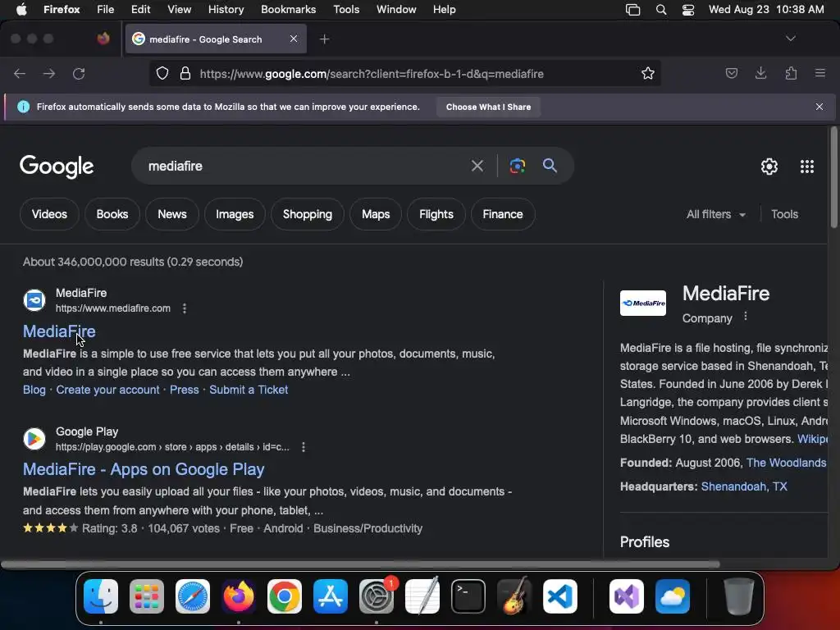The height and width of the screenshot is (630, 840).
Task: Open Visual Studio Code from the Dock
Action: click(559, 596)
